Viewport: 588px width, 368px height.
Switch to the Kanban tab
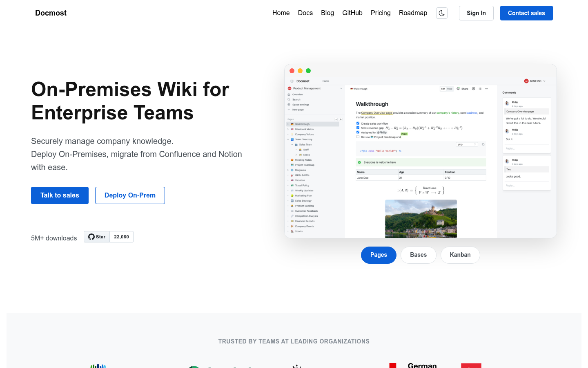(460, 255)
